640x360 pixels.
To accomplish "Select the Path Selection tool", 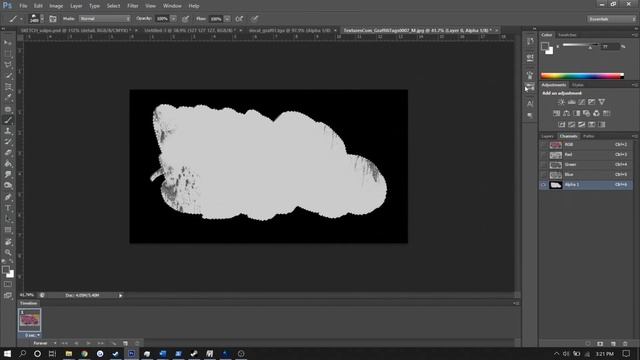I will point(8,219).
